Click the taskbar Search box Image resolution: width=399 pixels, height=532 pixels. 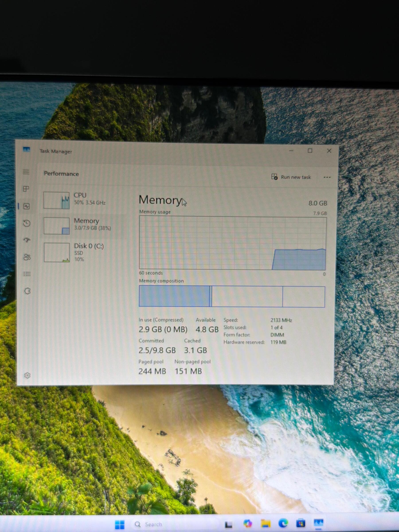149,524
